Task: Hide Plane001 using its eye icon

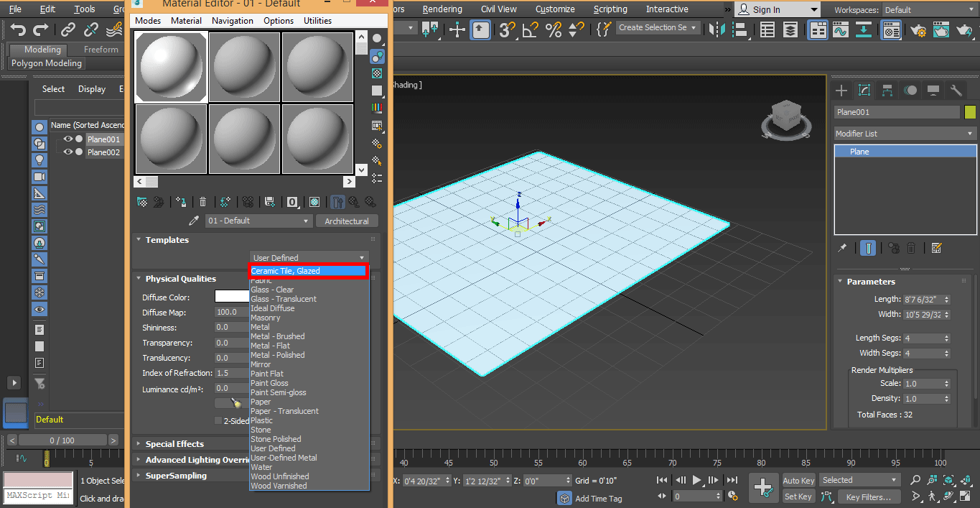Action: coord(68,139)
